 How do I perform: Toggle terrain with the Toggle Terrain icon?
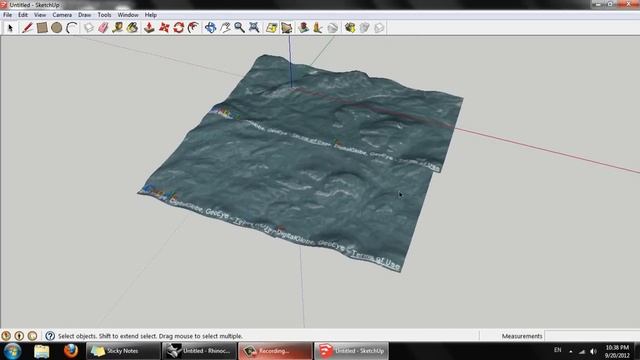(x=287, y=28)
